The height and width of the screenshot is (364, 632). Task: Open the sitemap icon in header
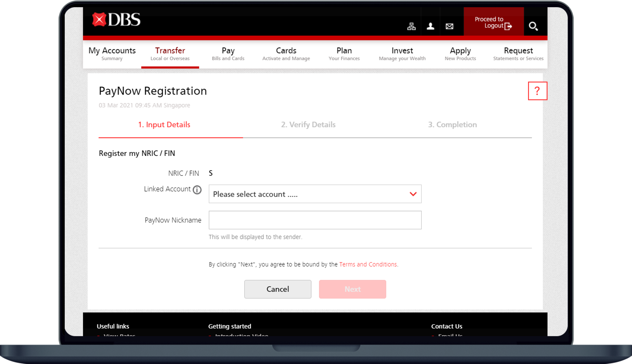(411, 26)
